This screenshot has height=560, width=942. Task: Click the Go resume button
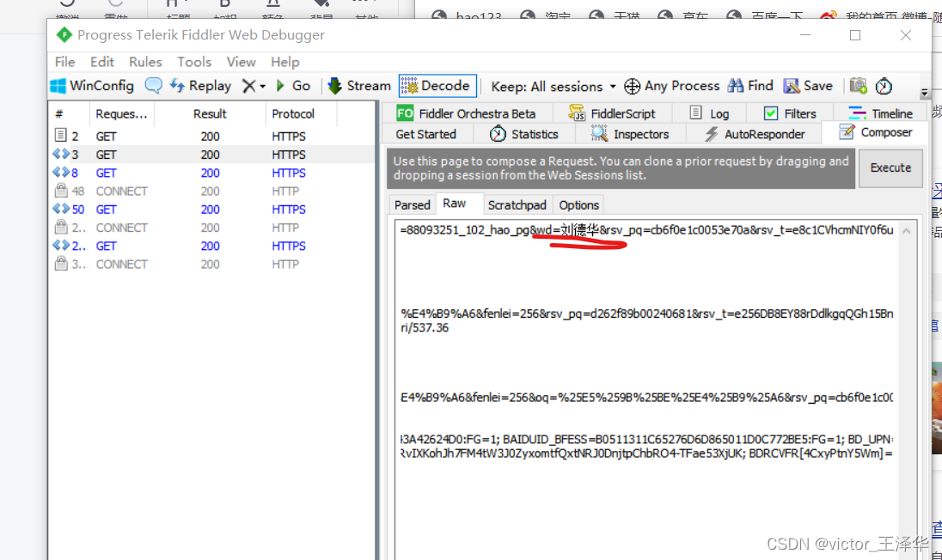(293, 86)
